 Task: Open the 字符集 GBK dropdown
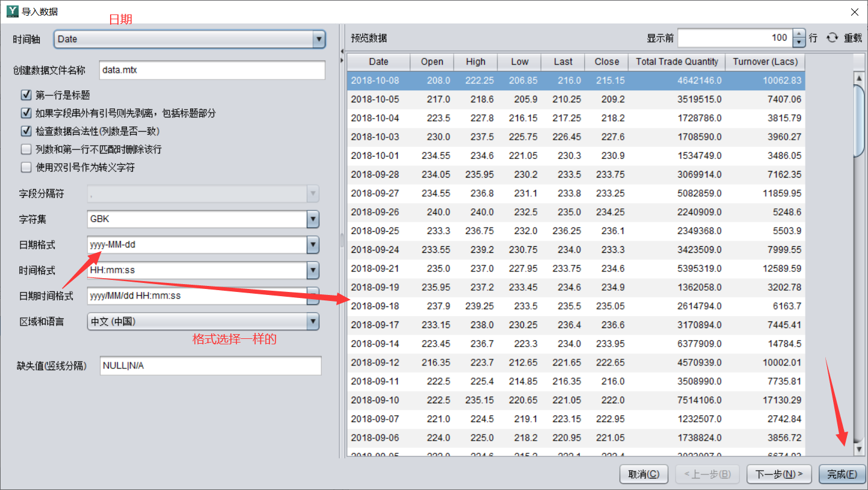click(x=313, y=219)
